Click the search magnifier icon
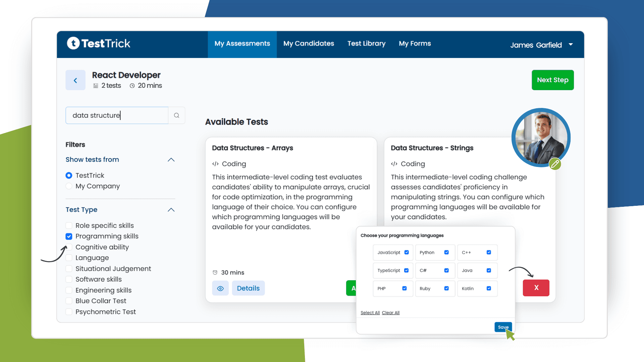Screen dimensions: 644x362 pyautogui.click(x=176, y=115)
